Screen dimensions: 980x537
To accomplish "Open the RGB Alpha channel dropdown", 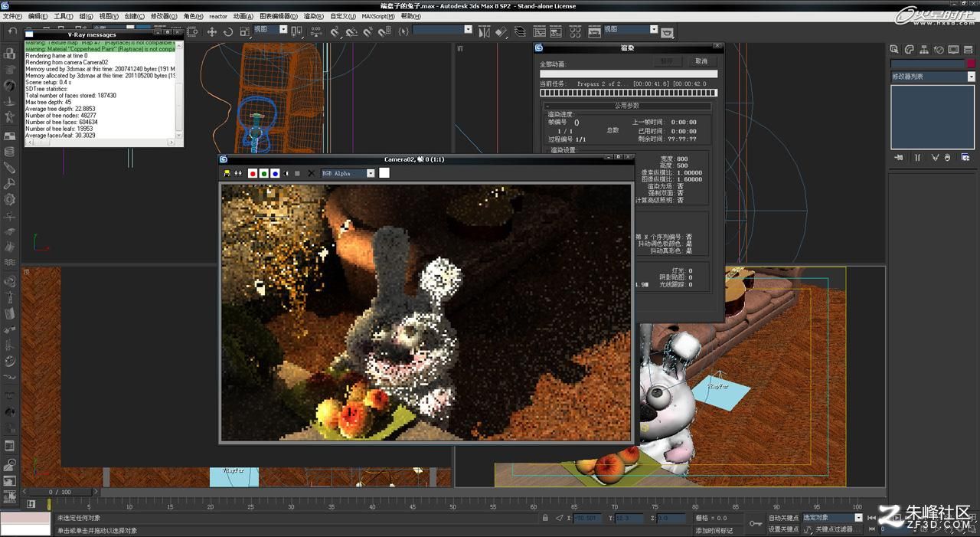I will click(348, 173).
